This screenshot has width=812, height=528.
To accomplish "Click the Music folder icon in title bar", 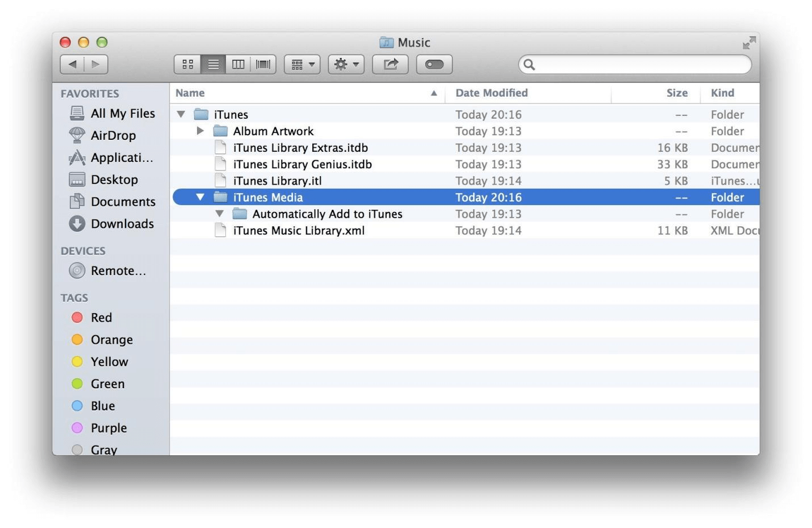I will click(387, 43).
